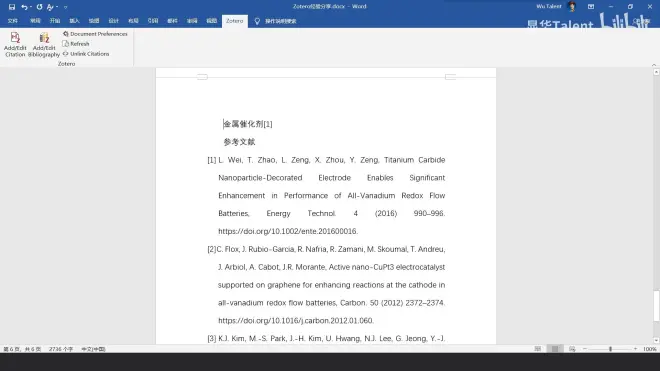Screen dimensions: 660x371
Task: Click the vertical scrollbar down arrow
Action: coord(656,340)
